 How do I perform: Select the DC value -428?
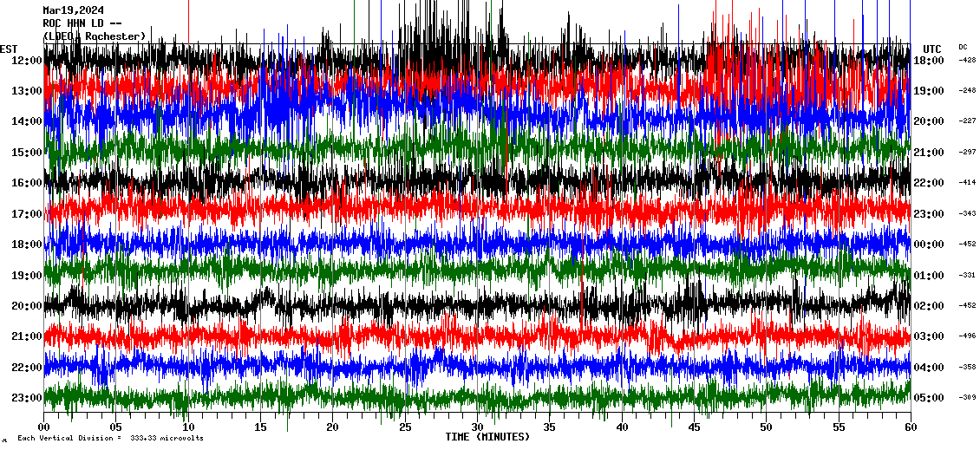[x=967, y=60]
